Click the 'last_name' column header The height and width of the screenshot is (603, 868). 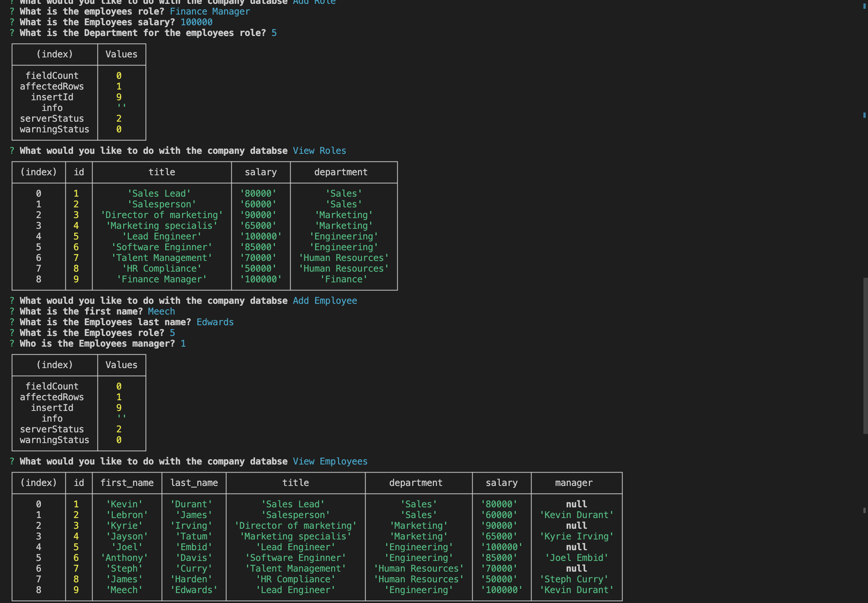tap(194, 483)
